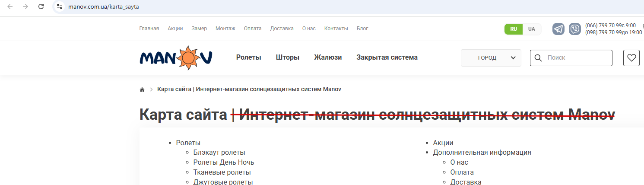Open Монтаж in top menu
The image size is (644, 185).
click(225, 29)
